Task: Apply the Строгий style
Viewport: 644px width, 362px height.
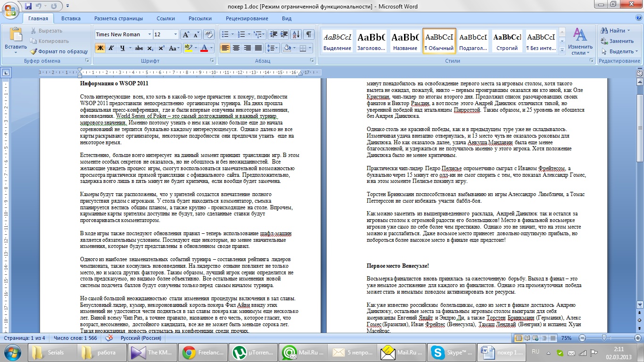Action: (507, 41)
